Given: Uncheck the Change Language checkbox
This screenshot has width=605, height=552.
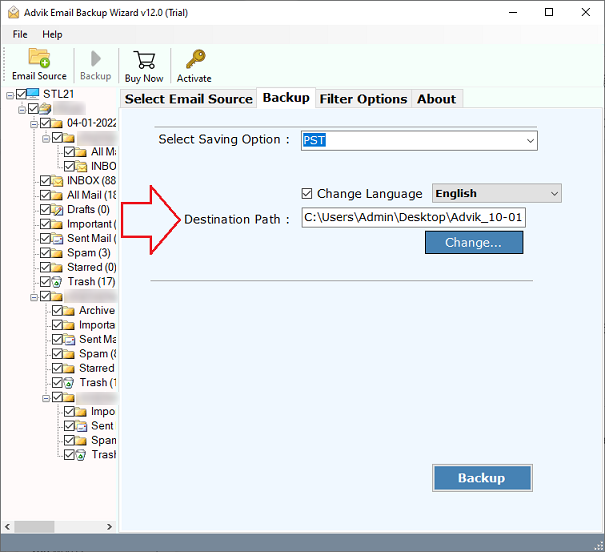Looking at the screenshot, I should coord(307,193).
